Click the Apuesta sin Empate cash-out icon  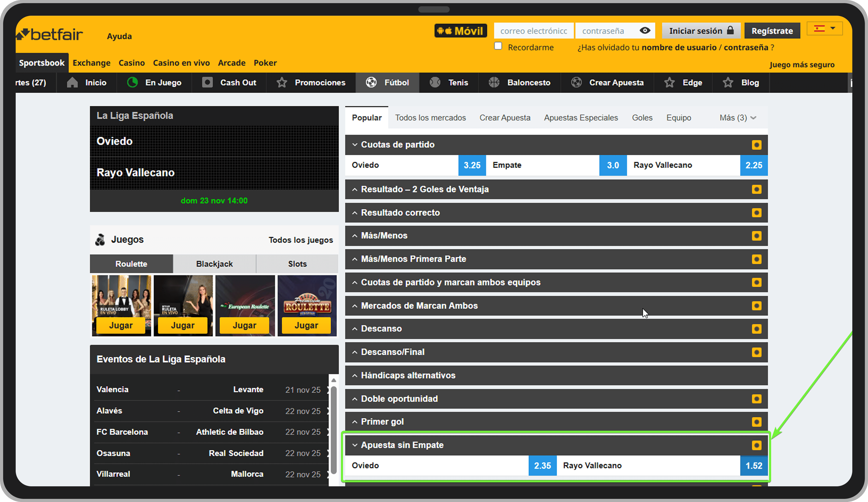(756, 445)
